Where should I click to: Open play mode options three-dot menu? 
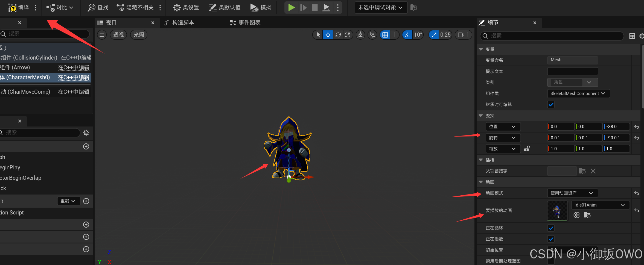[338, 7]
